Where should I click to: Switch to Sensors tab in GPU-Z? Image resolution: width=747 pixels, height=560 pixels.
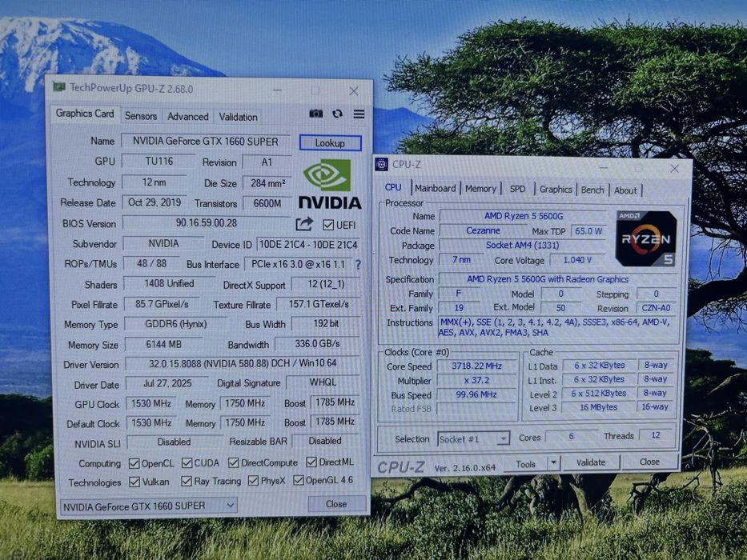click(x=141, y=116)
